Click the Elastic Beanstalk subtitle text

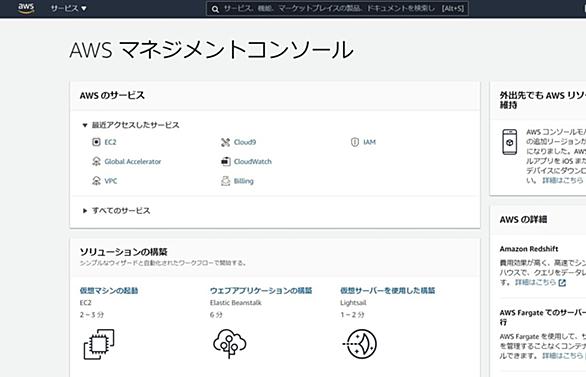click(235, 303)
